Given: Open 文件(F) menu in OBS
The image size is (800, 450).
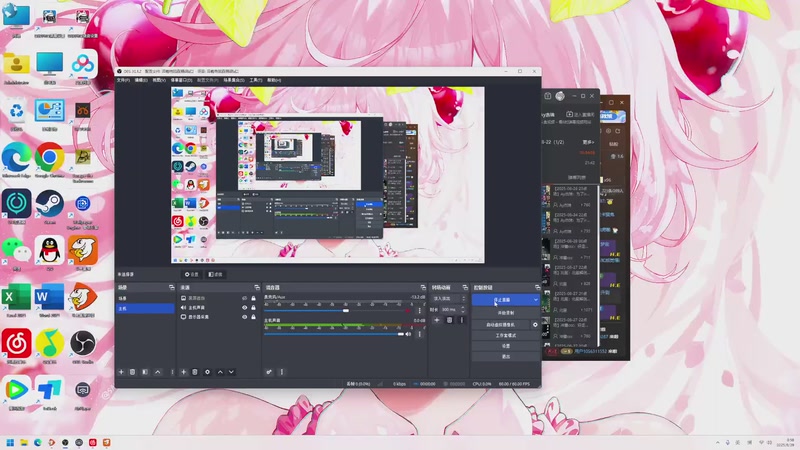Looking at the screenshot, I should 123,80.
